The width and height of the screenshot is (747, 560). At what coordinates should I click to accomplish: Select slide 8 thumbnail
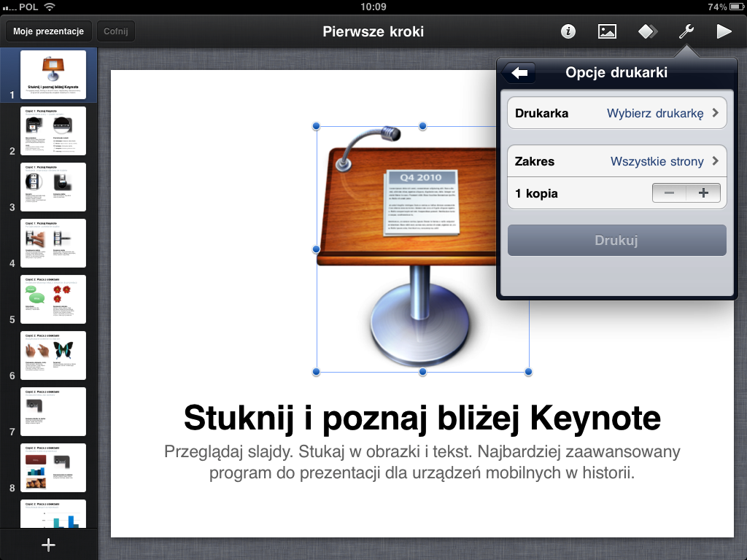point(53,468)
